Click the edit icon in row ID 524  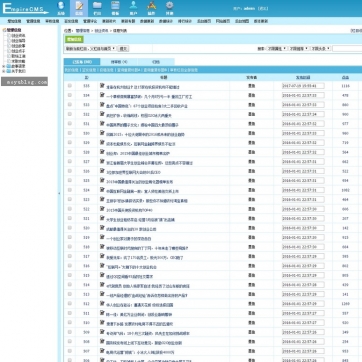coord(102,190)
